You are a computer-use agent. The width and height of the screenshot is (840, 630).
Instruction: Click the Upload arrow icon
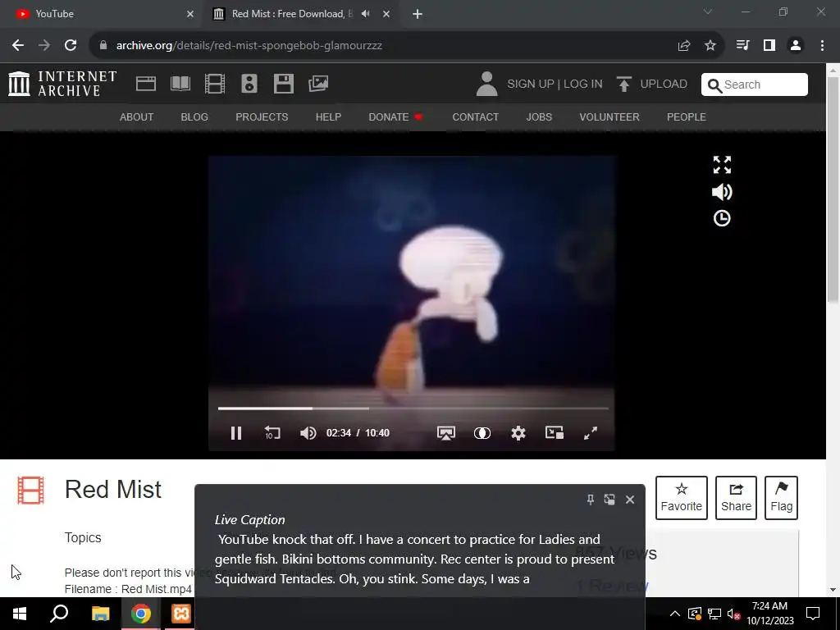[623, 84]
